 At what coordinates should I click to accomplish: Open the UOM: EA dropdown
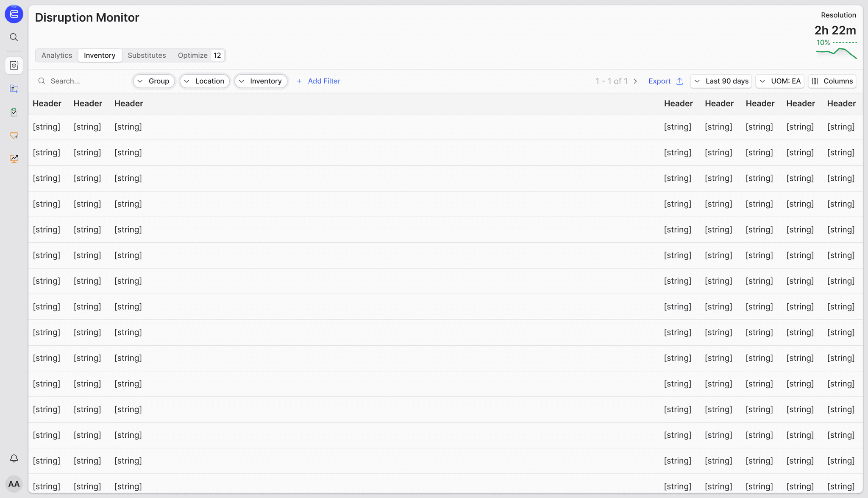coord(780,81)
